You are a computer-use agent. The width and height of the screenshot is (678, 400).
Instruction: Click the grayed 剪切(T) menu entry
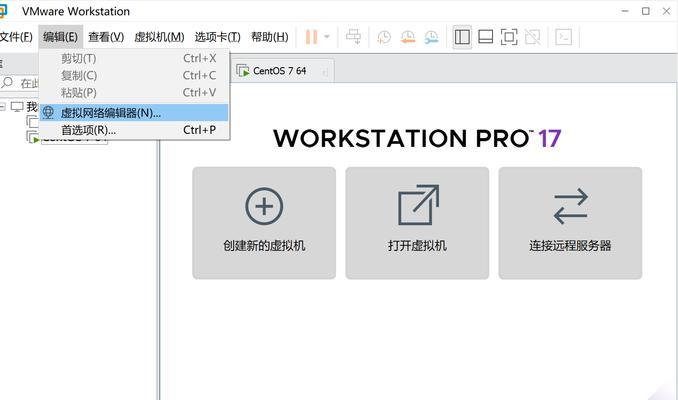point(134,58)
